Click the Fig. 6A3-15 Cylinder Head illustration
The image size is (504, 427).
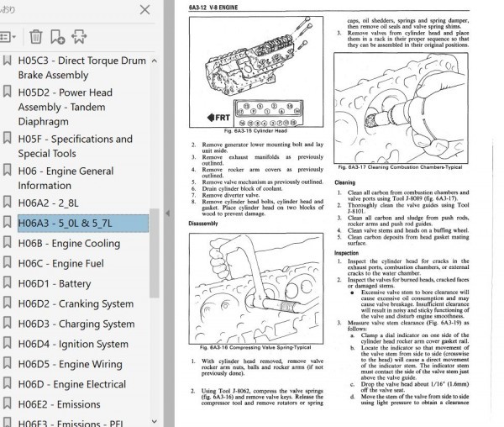pos(256,72)
